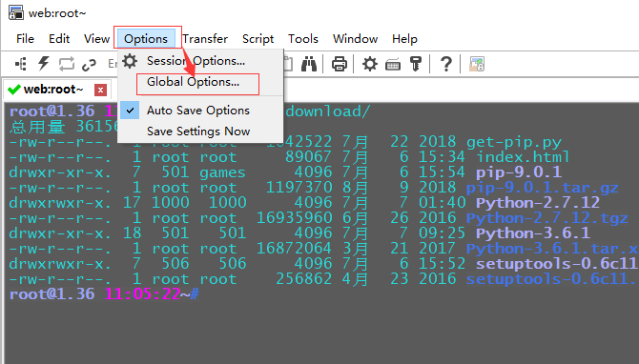Click the Reconnect toolbar icon
The image size is (639, 364).
coord(67,64)
